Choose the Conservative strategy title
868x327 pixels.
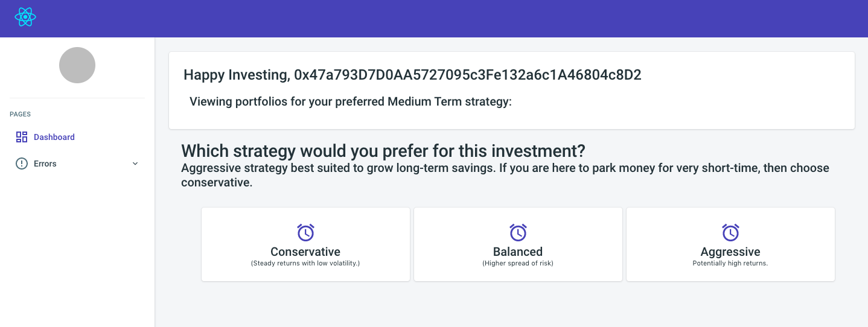point(305,252)
